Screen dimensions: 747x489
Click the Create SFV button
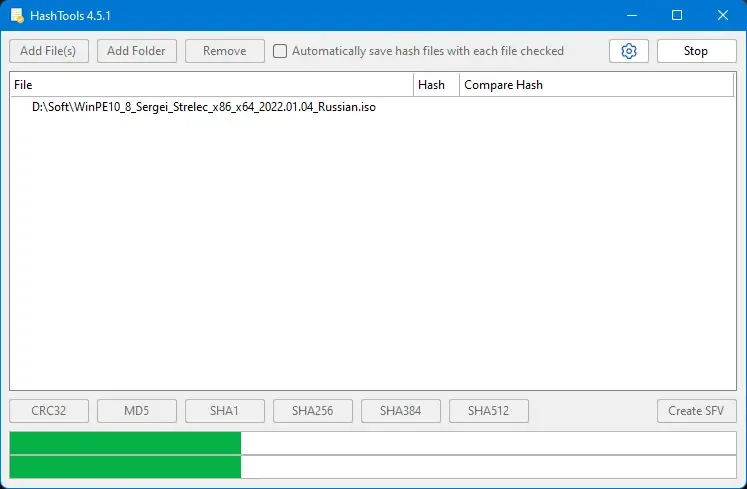click(x=697, y=411)
